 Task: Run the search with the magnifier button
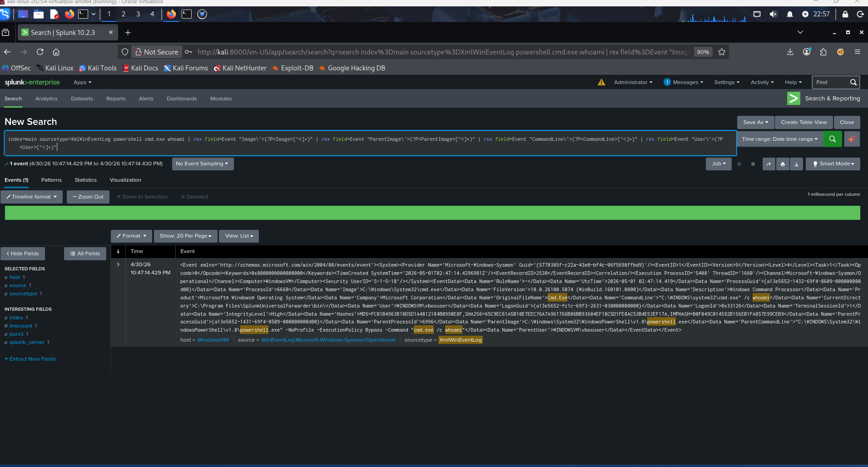(x=832, y=139)
